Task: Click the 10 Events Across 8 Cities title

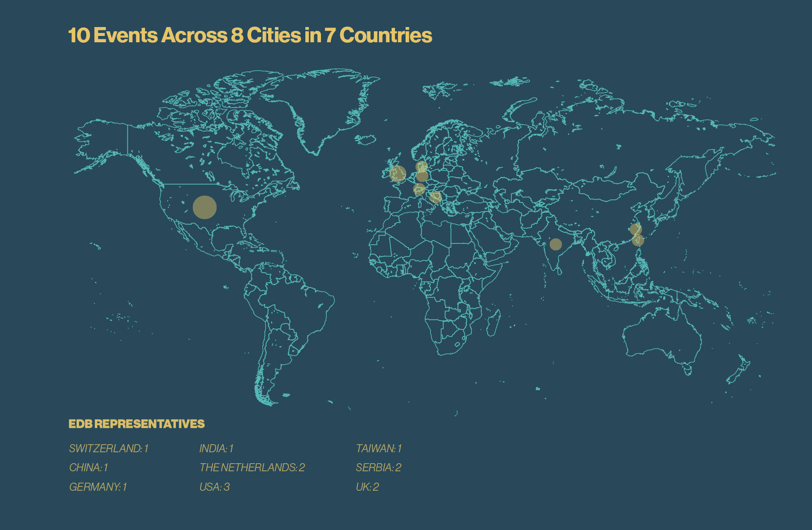Action: click(250, 35)
